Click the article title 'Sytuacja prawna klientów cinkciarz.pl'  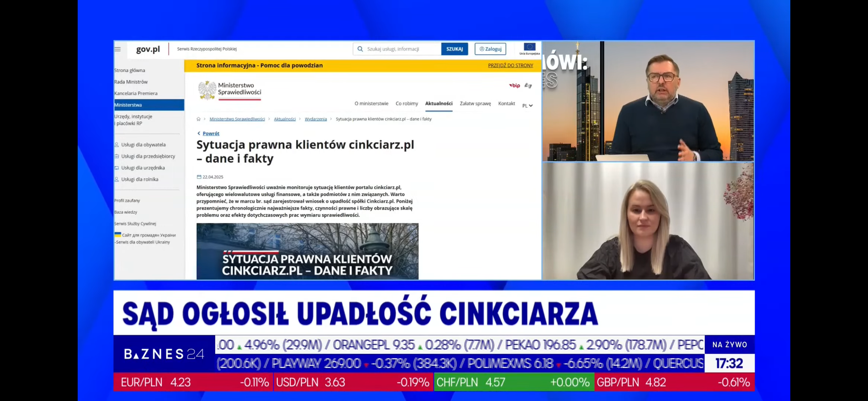point(305,151)
